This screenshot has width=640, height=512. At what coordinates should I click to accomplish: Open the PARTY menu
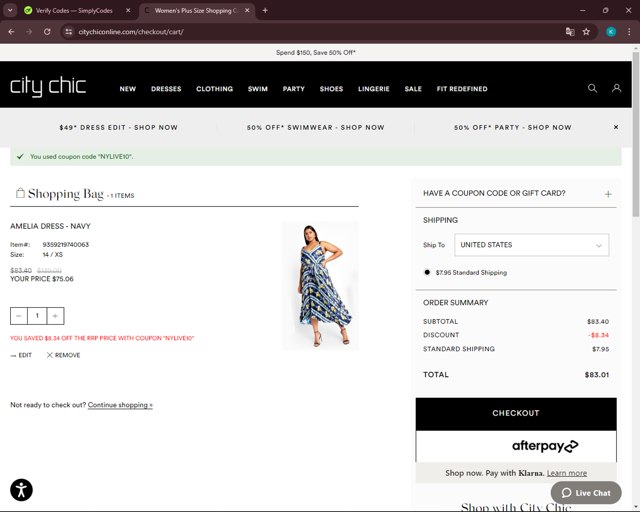click(x=294, y=89)
